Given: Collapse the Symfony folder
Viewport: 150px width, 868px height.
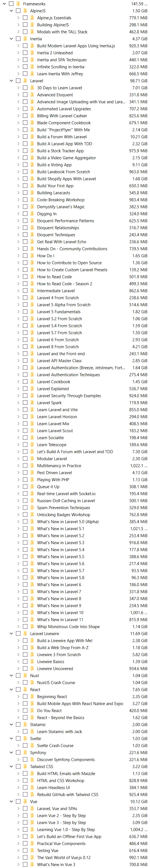Looking at the screenshot, I should pos(11,752).
